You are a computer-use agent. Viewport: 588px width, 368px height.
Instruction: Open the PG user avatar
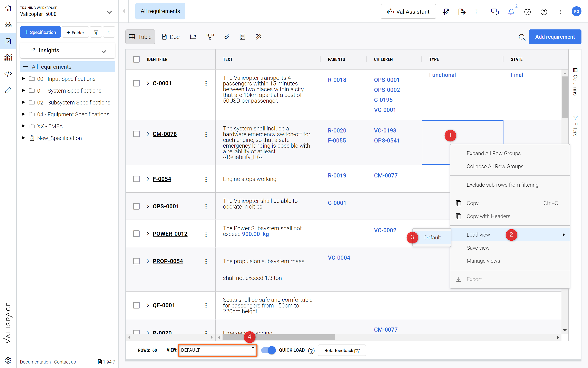[x=576, y=11]
